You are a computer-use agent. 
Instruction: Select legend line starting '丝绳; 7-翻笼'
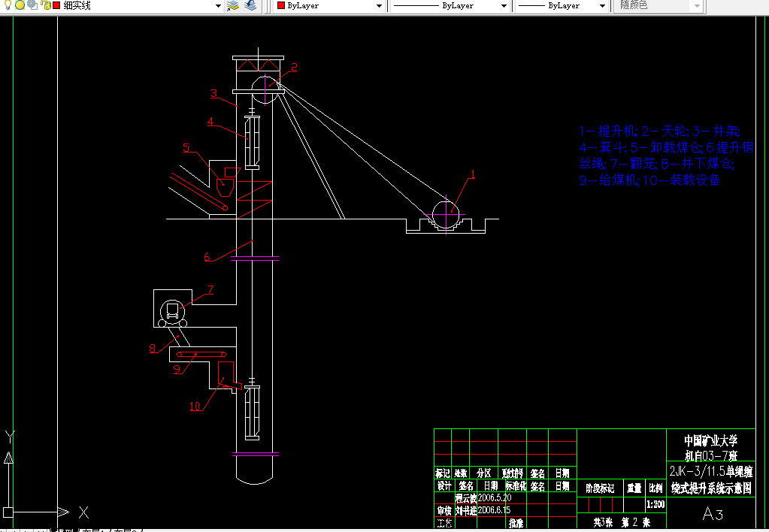click(657, 163)
